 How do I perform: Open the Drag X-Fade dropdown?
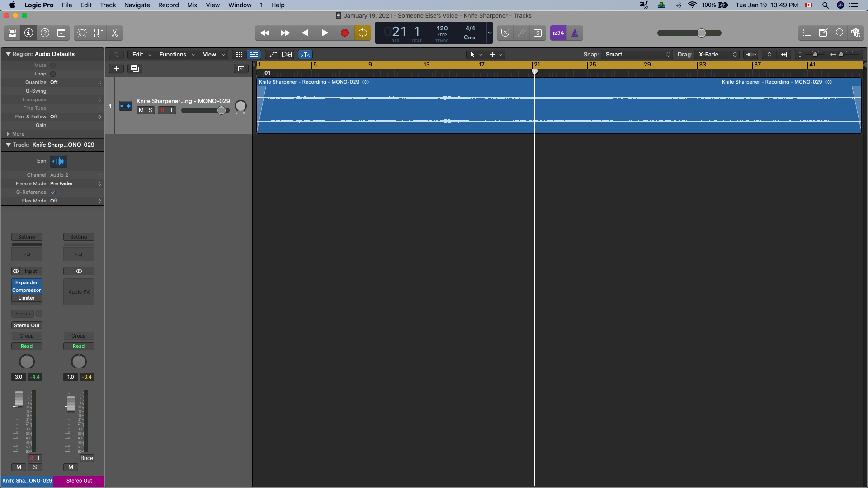[717, 55]
